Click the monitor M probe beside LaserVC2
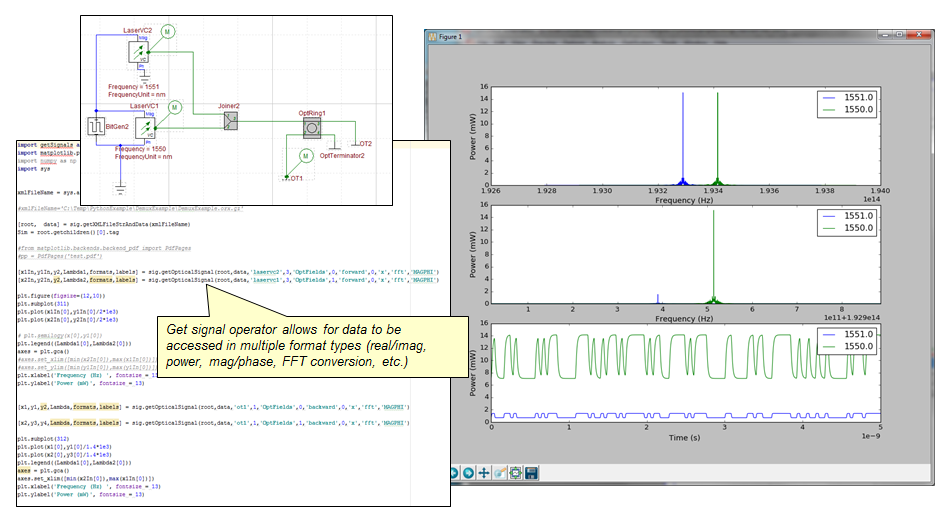951x520 pixels. tap(168, 32)
